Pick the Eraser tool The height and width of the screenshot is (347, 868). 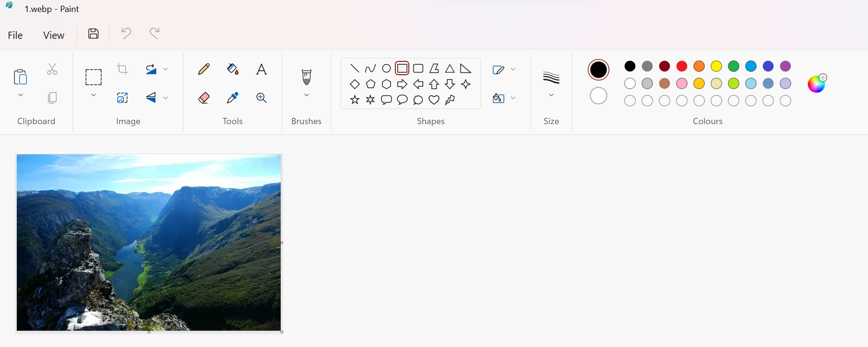(203, 98)
